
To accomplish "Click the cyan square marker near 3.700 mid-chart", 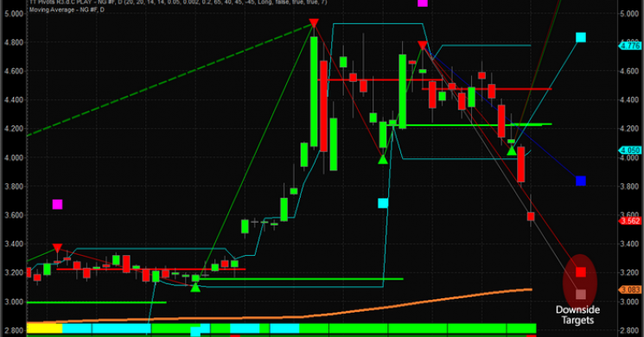I will 383,203.
